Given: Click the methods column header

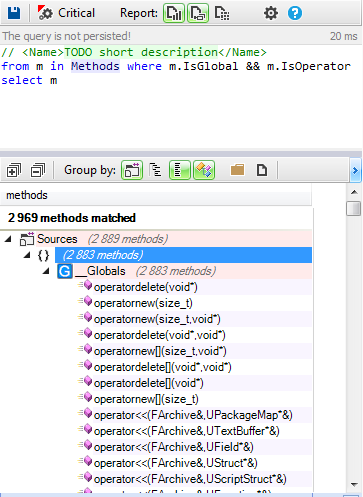Looking at the screenshot, I should [x=156, y=195].
